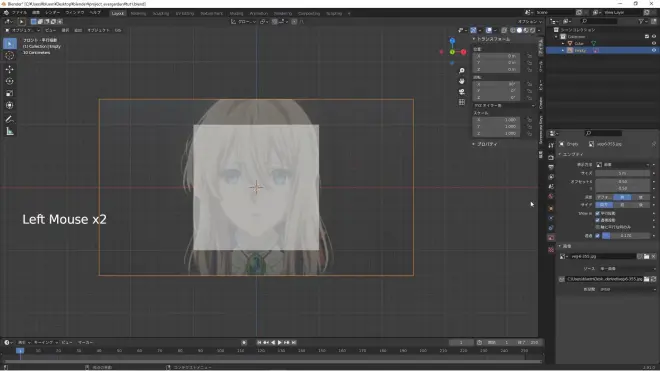Click the Blender logo menu icon
This screenshot has width=660, height=371.
tap(6, 13)
